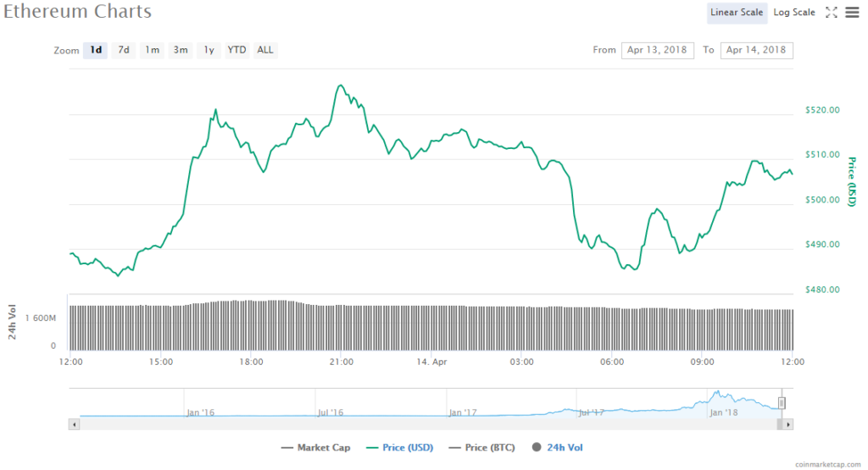
Task: Click the navigator range handle
Action: [x=782, y=403]
